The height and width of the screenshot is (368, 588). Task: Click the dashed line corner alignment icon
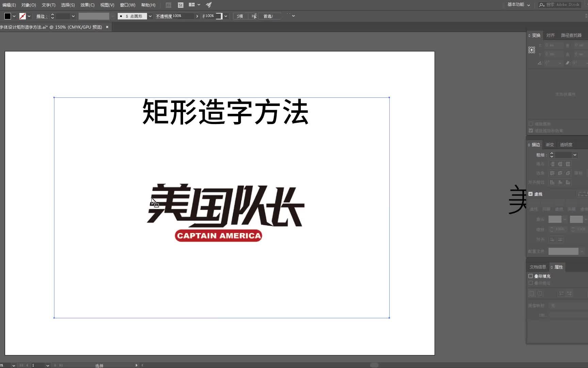click(x=582, y=194)
